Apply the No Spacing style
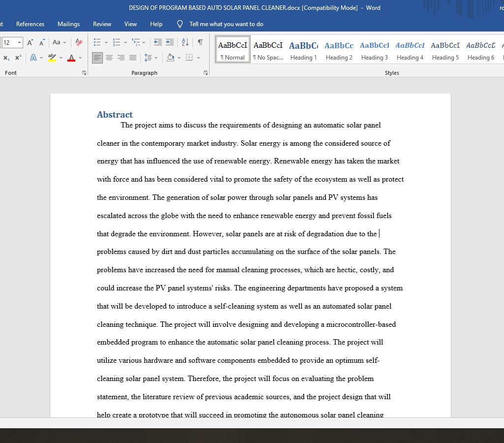The height and width of the screenshot is (443, 504). 268,50
